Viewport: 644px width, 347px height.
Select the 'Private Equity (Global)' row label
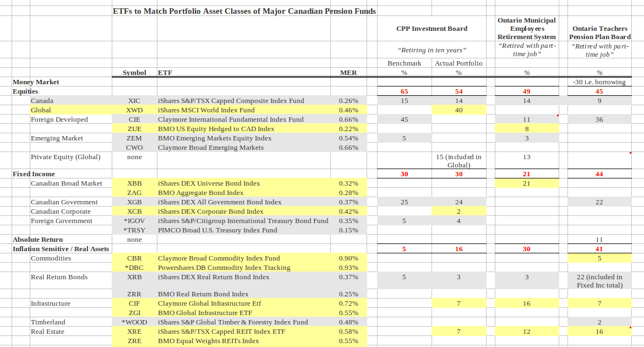pyautogui.click(x=66, y=157)
